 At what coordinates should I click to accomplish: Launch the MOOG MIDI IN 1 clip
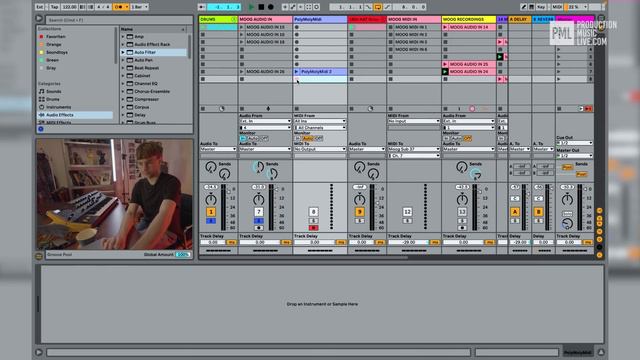[391, 27]
